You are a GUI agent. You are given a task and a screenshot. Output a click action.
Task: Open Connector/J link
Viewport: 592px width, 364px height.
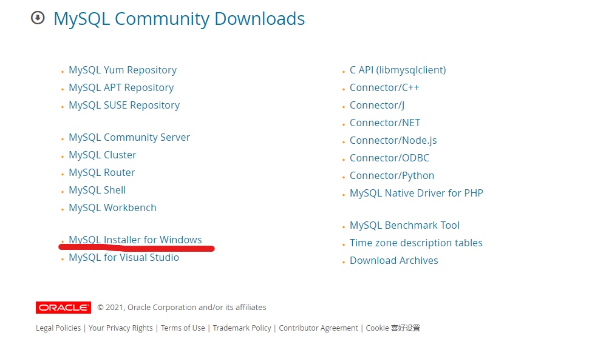coord(377,105)
